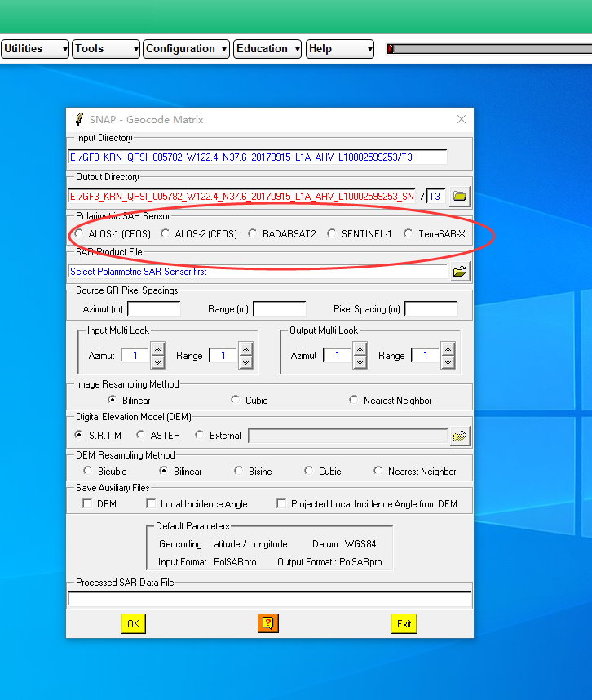This screenshot has height=700, width=592.
Task: Choose ASTER digital elevation model
Action: tap(140, 435)
